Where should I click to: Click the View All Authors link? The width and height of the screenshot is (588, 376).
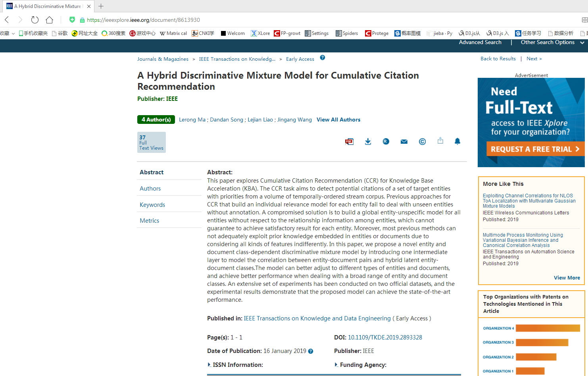(338, 120)
